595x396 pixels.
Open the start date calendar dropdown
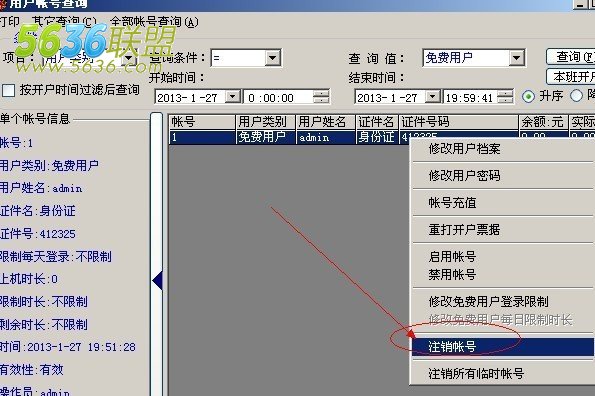click(x=232, y=97)
